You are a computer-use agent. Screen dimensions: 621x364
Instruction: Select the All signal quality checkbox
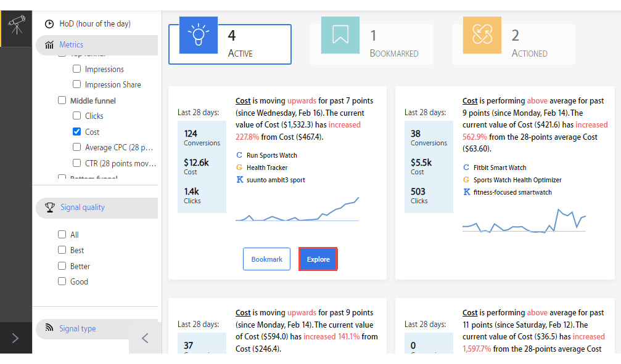coord(62,234)
